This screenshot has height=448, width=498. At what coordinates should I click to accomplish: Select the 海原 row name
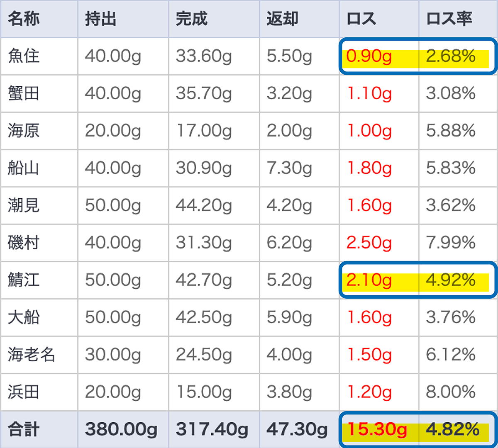click(24, 131)
